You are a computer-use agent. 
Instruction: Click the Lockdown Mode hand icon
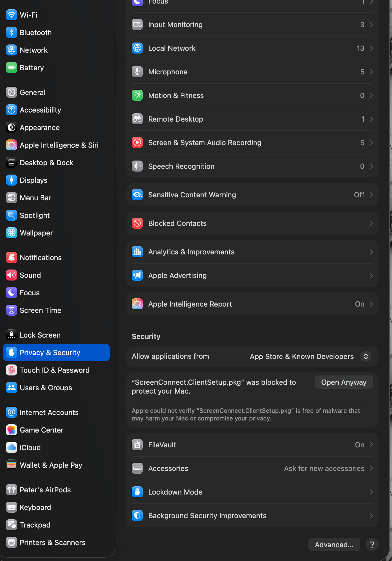[137, 492]
